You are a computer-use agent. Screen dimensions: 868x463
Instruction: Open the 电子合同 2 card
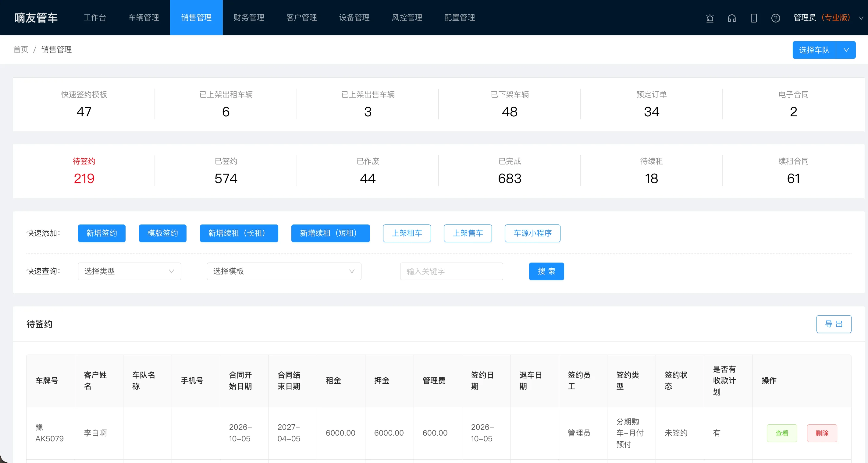coord(793,104)
